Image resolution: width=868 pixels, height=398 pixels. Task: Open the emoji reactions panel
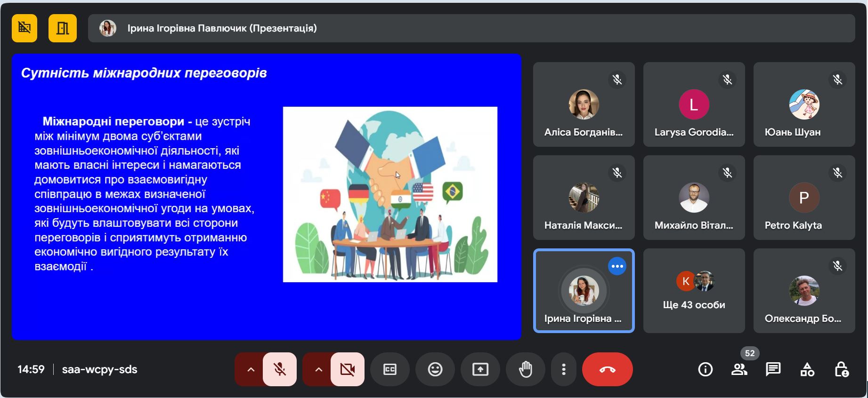pyautogui.click(x=435, y=369)
